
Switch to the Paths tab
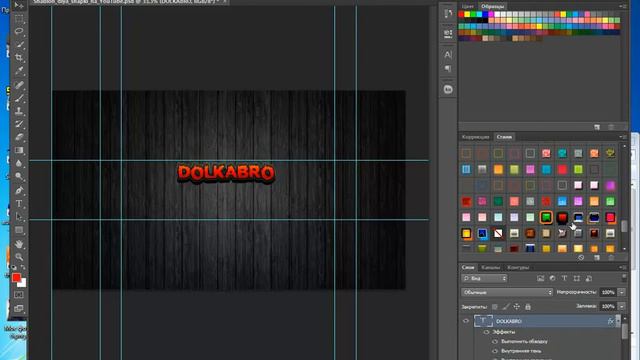coord(518,267)
